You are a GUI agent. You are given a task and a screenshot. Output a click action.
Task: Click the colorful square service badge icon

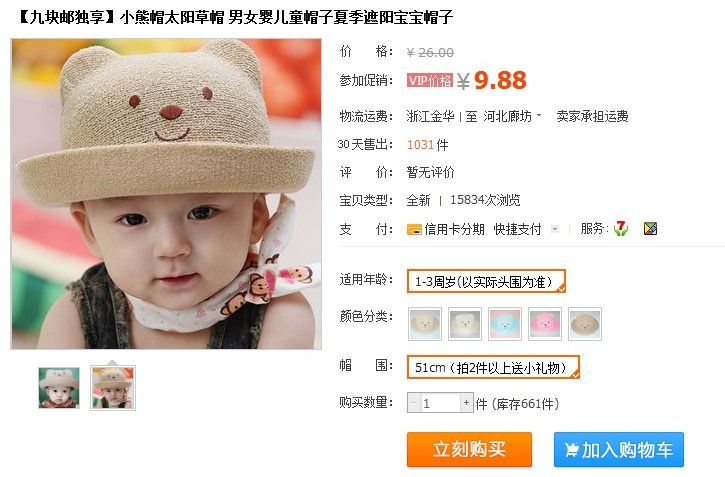650,228
